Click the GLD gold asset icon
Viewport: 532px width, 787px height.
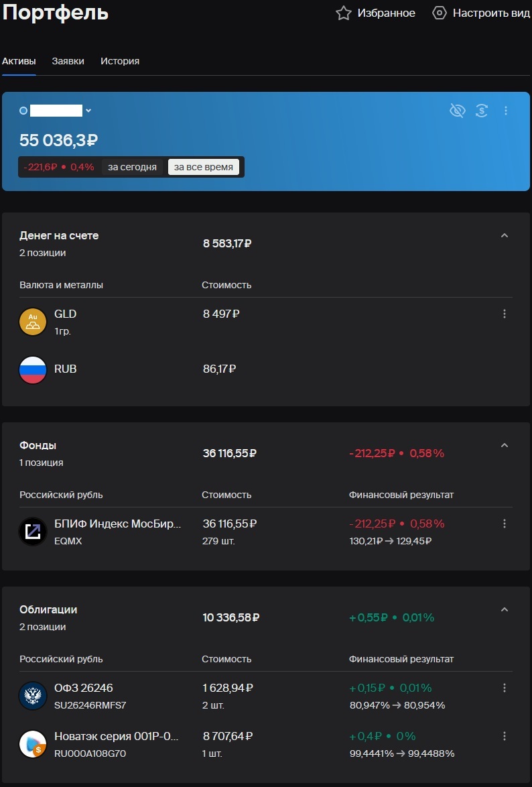point(33,322)
